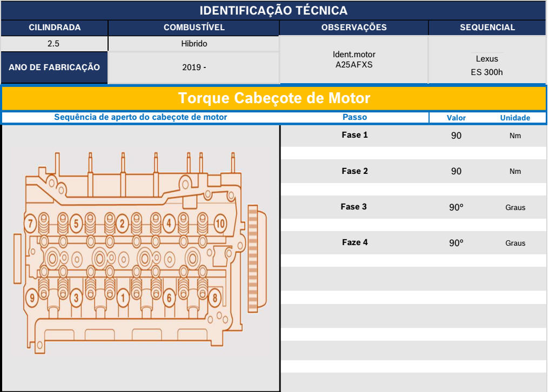Select bolt number 10 on the cylinder head

(x=220, y=223)
